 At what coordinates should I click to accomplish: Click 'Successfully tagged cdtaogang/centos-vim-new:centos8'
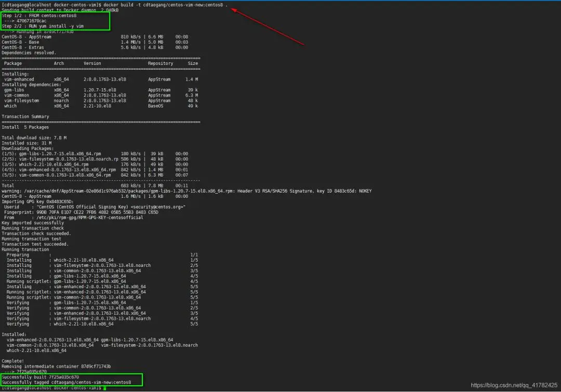coord(66,383)
